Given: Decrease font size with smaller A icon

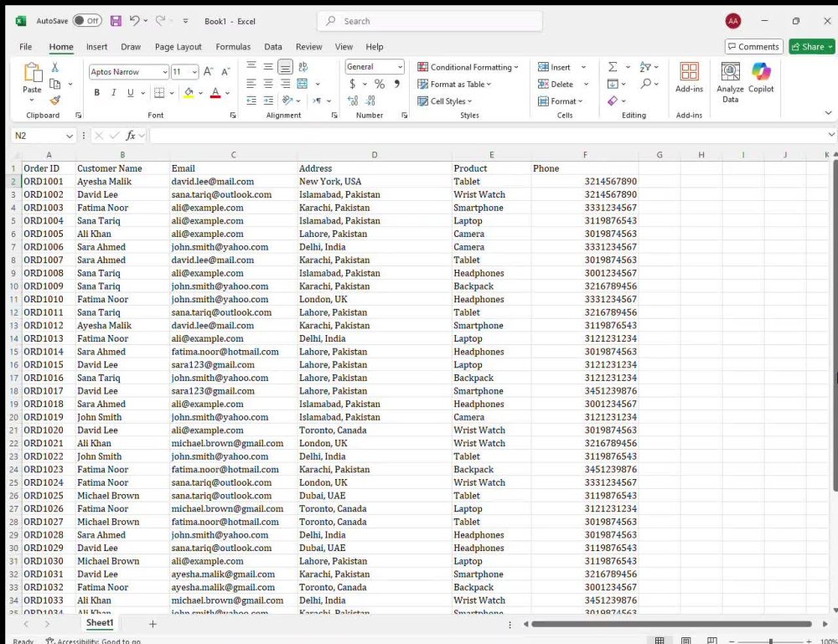Looking at the screenshot, I should pyautogui.click(x=225, y=71).
